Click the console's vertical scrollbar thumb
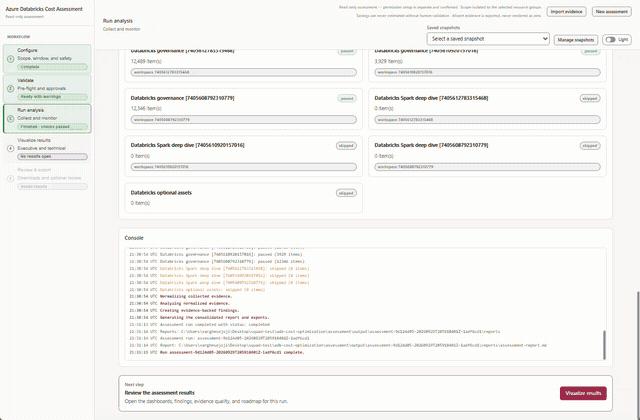The width and height of the screenshot is (640, 420). click(x=604, y=345)
